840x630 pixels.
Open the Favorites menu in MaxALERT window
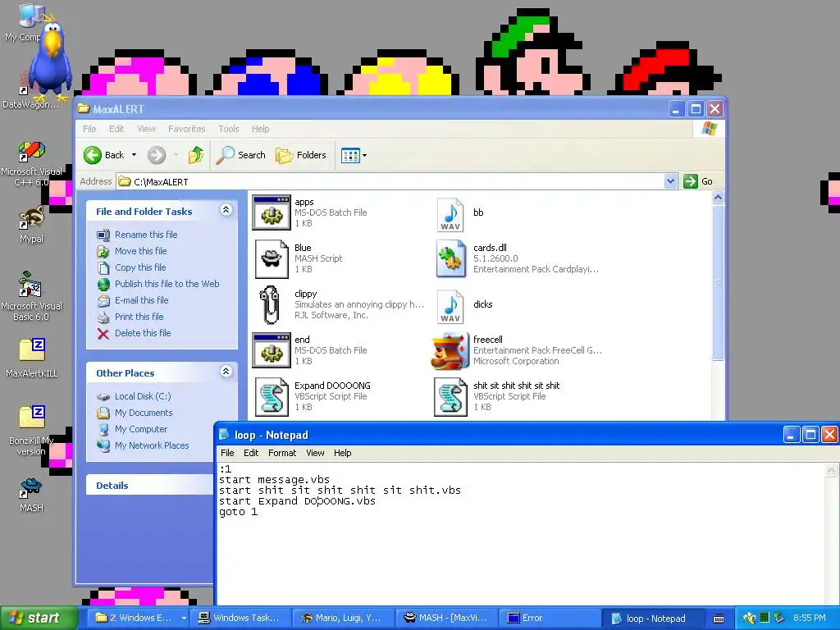tap(186, 129)
